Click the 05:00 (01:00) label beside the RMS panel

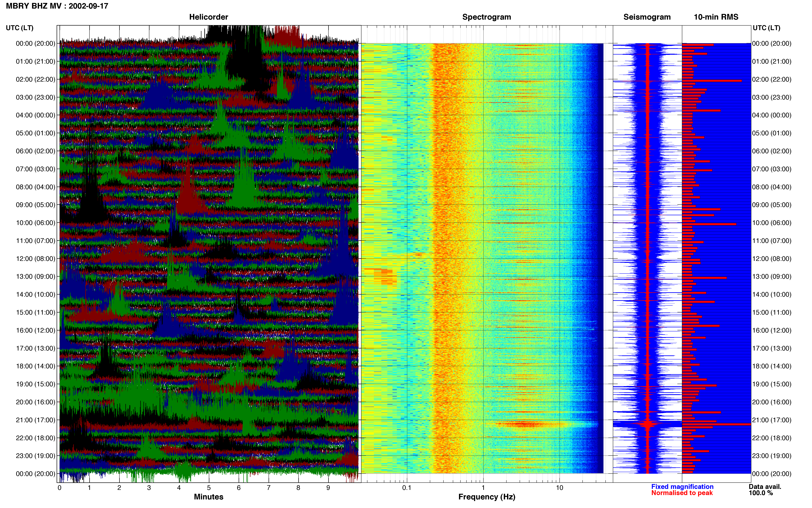[772, 133]
